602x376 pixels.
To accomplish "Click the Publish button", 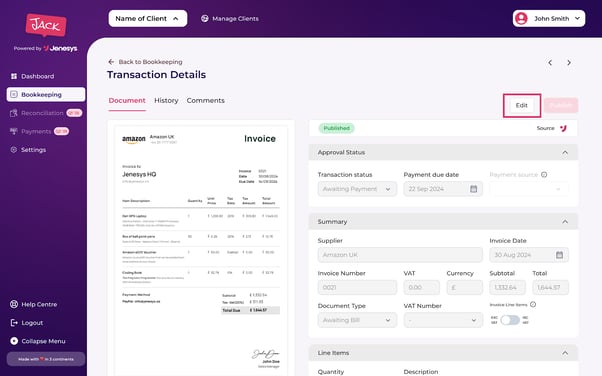I will 561,105.
